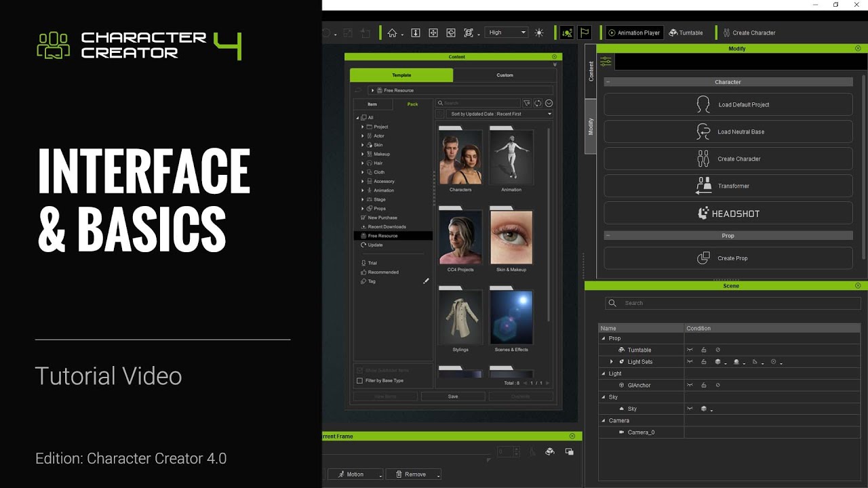Open the Modify side tab
Screen dimensions: 868x488
591,126
